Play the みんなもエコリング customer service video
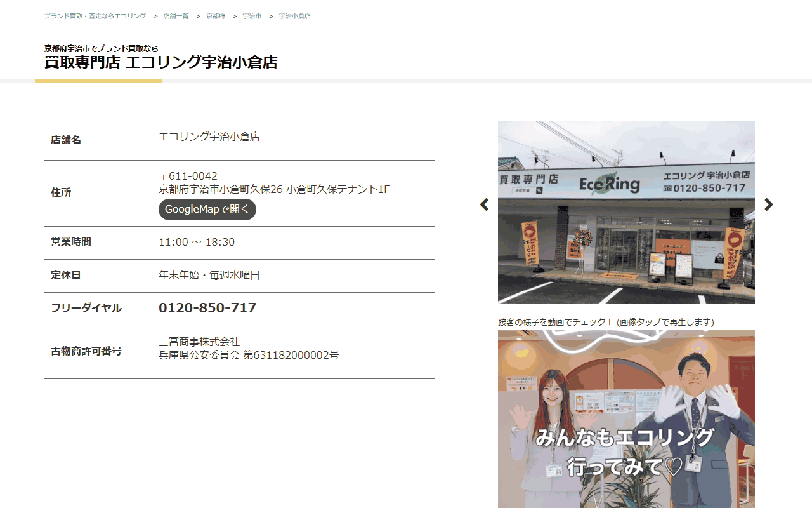812x508 pixels. [x=626, y=418]
